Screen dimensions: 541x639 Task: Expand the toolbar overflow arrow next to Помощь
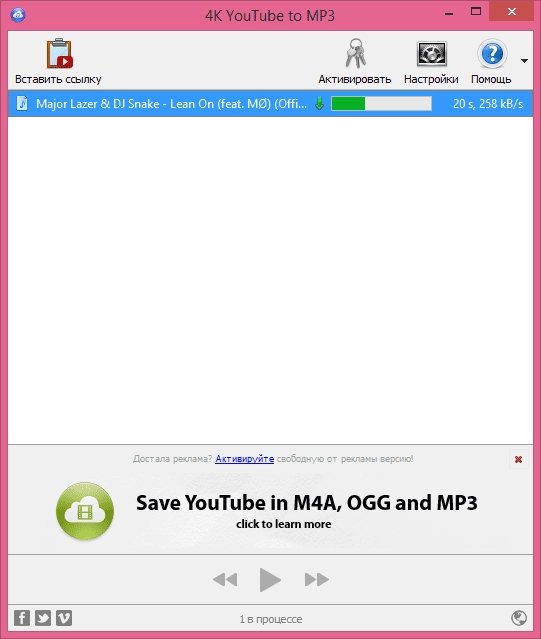coord(524,61)
